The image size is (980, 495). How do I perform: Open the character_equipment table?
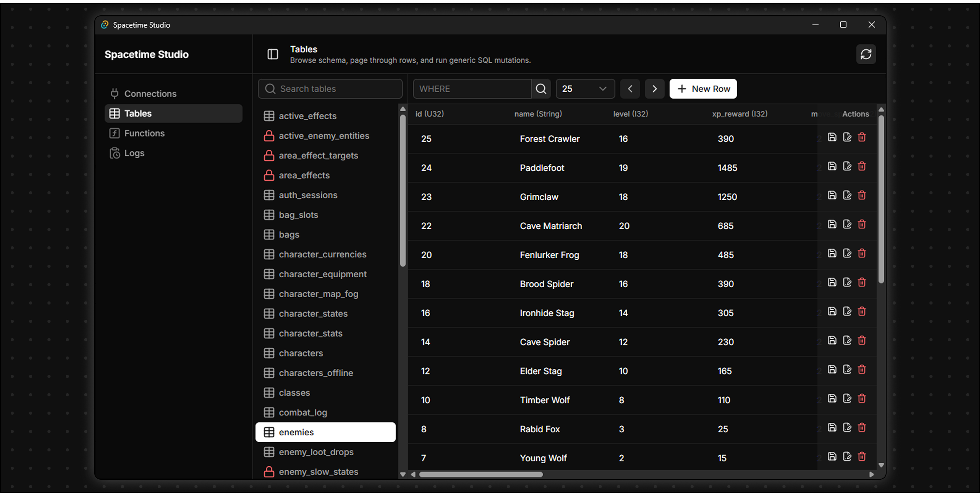(325, 274)
